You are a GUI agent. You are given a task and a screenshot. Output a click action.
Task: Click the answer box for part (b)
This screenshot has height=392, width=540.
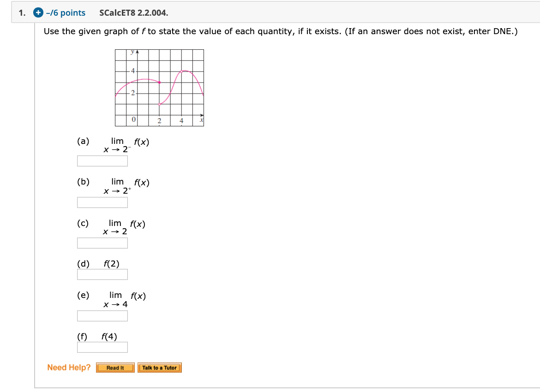(x=102, y=202)
